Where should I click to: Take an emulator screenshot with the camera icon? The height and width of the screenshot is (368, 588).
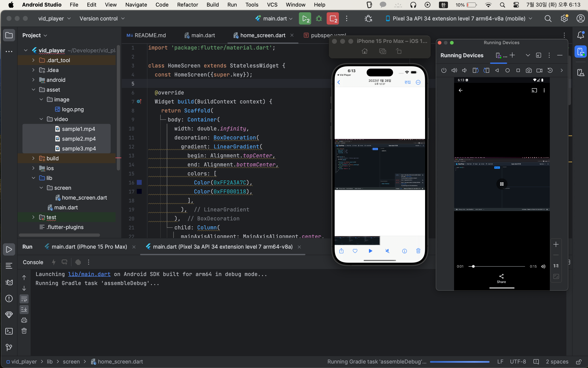[x=529, y=70]
